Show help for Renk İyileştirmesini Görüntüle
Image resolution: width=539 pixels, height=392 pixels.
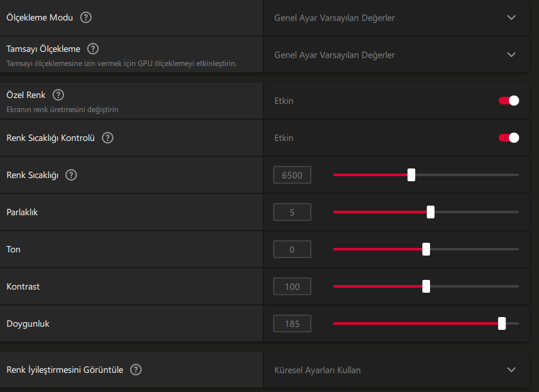point(136,370)
